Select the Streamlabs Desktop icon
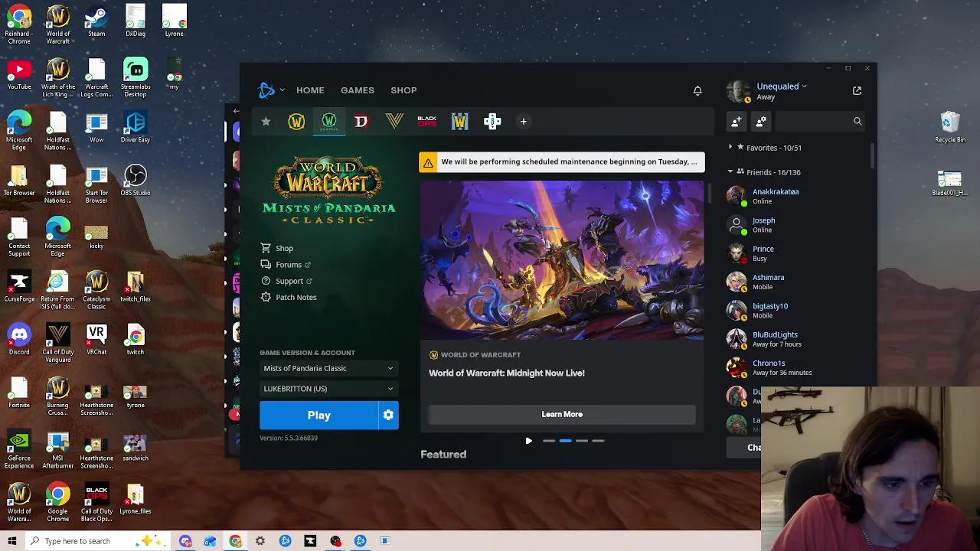This screenshot has width=980, height=551. coord(136,78)
